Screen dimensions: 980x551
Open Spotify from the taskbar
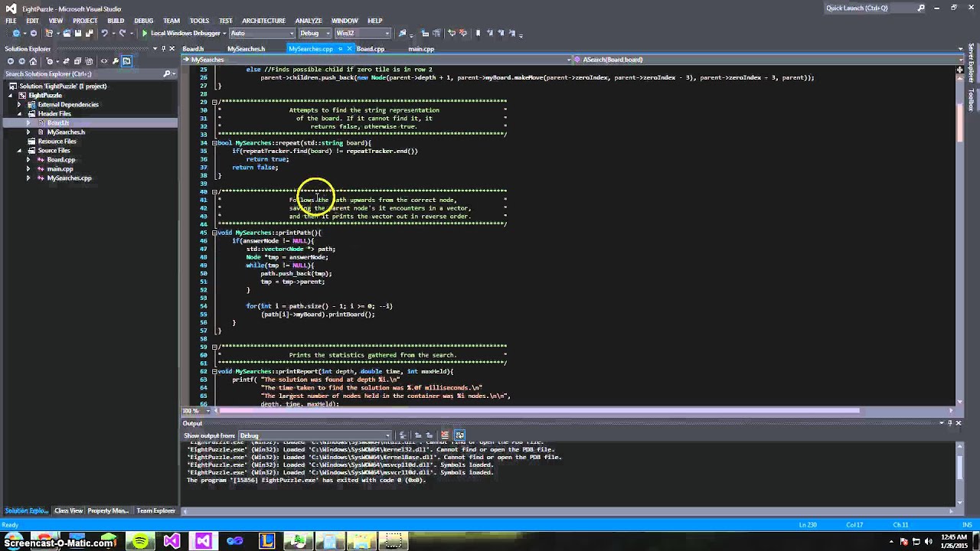pyautogui.click(x=140, y=541)
